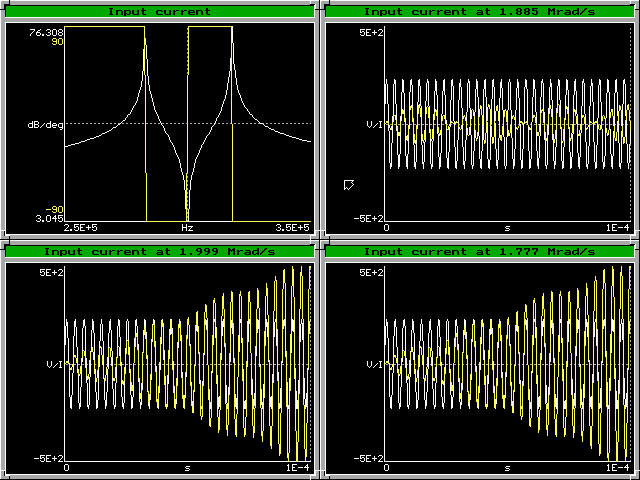
Task: Click the 76.308 dB axis maximum value
Action: pos(46,33)
